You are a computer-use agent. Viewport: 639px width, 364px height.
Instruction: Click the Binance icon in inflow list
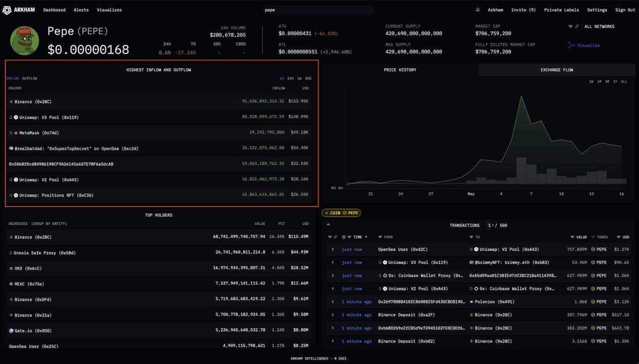11,101
